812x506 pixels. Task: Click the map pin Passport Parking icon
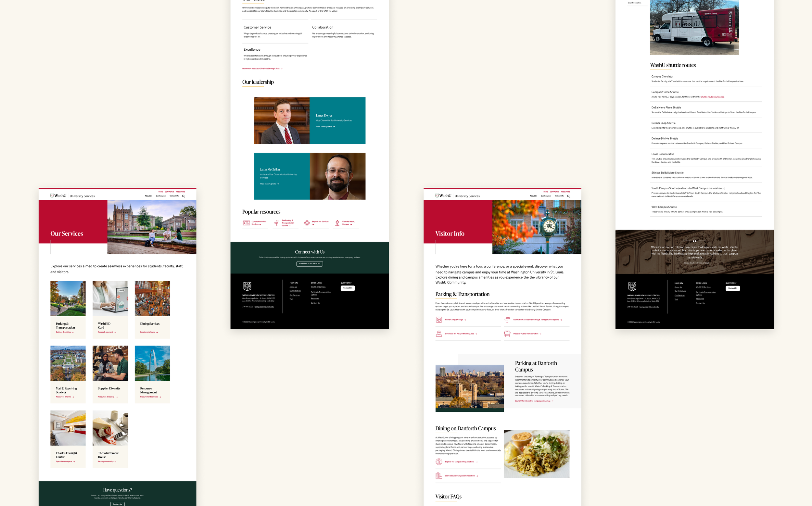[x=439, y=334]
